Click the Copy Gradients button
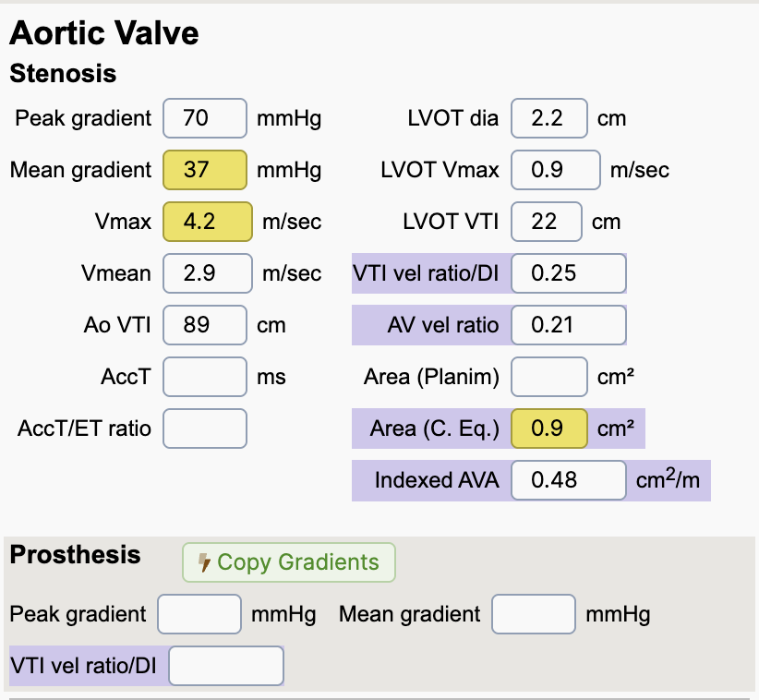The width and height of the screenshot is (759, 700). coord(288,562)
